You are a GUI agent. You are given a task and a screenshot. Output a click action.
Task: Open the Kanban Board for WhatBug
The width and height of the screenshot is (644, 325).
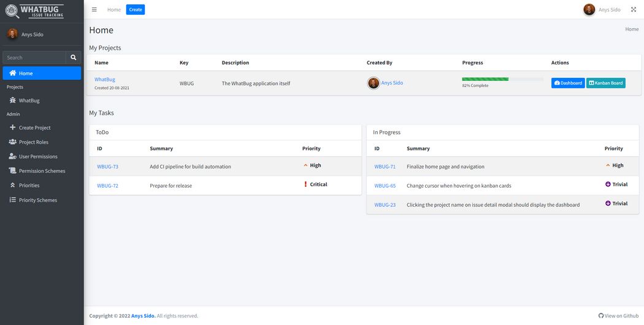click(605, 83)
